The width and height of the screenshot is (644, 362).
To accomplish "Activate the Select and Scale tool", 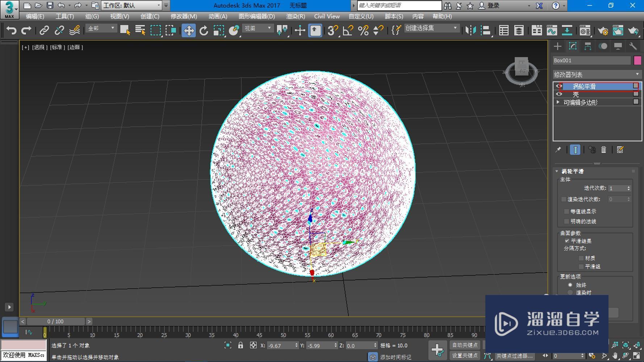I will 219,30.
